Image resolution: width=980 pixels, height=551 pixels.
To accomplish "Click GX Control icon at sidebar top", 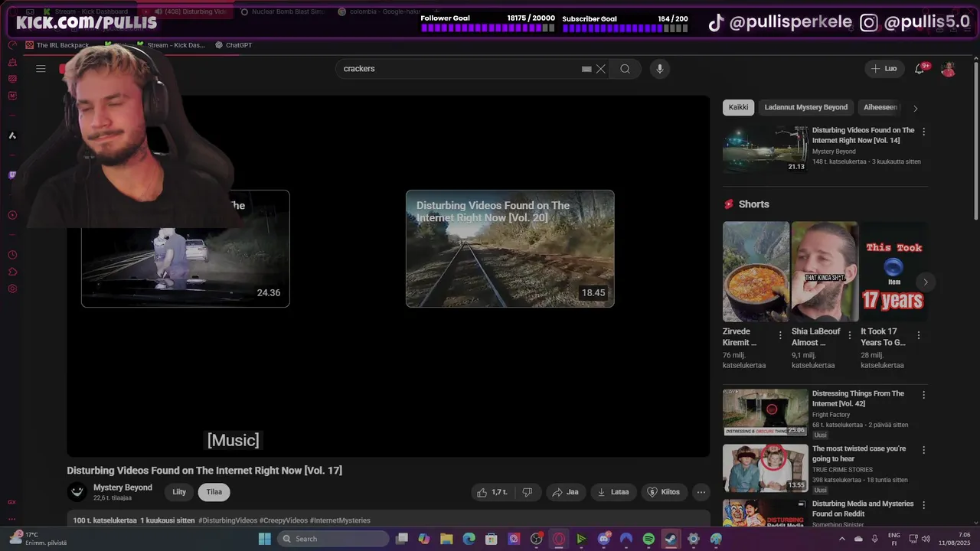I will [12, 45].
